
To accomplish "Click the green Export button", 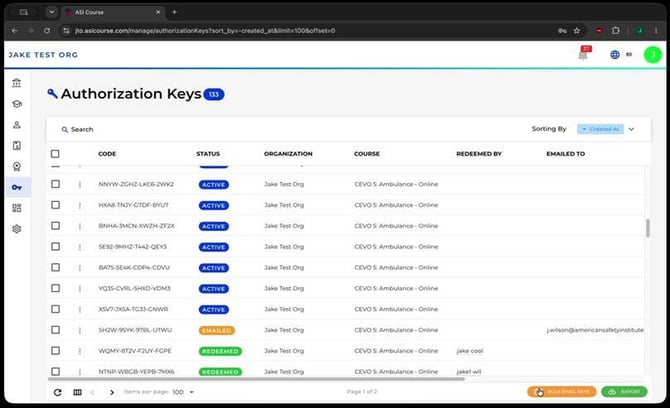I will coord(624,392).
